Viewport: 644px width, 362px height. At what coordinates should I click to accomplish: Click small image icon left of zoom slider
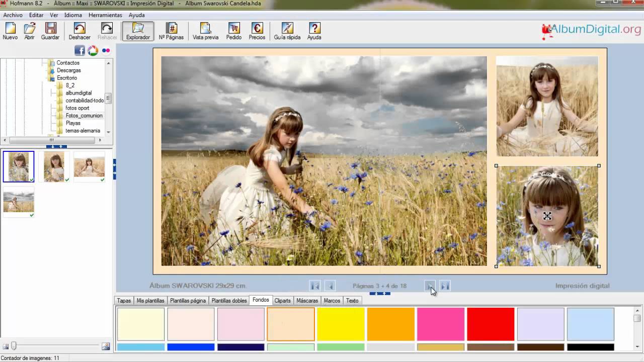[6, 346]
